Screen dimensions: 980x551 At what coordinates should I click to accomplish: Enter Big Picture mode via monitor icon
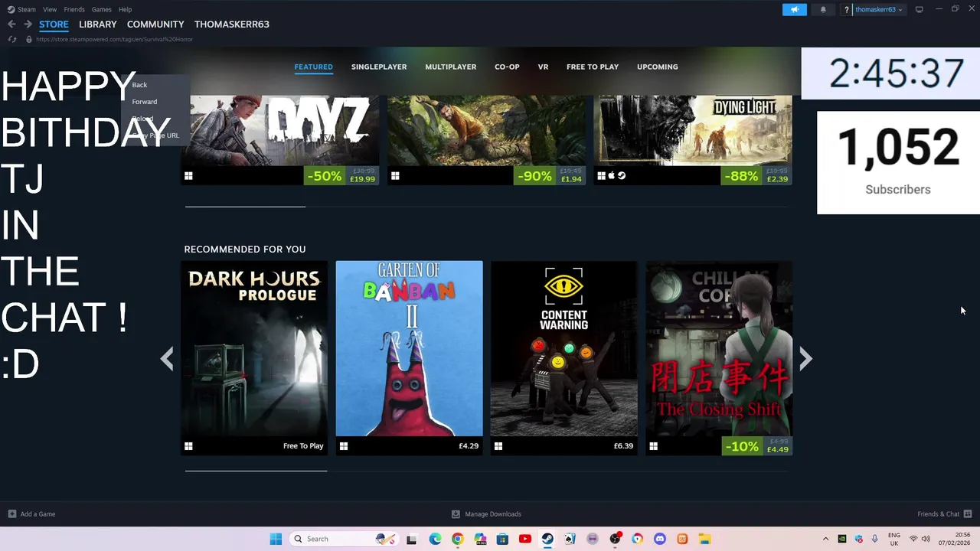920,9
